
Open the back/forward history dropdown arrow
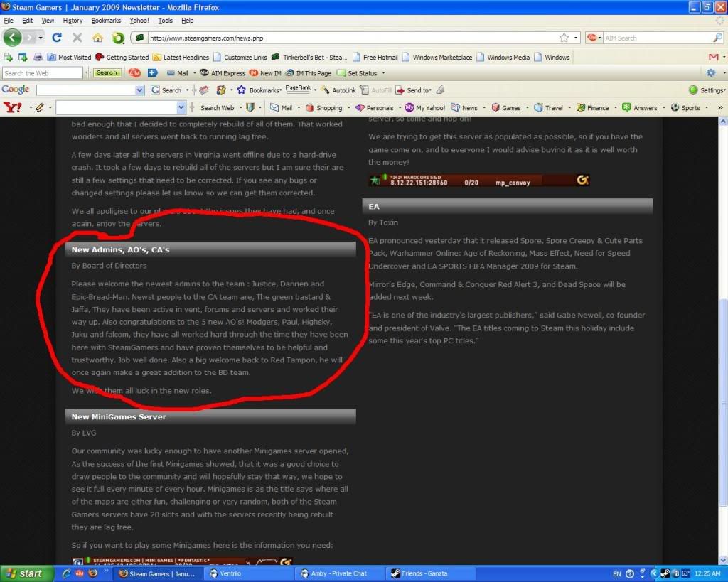41,38
